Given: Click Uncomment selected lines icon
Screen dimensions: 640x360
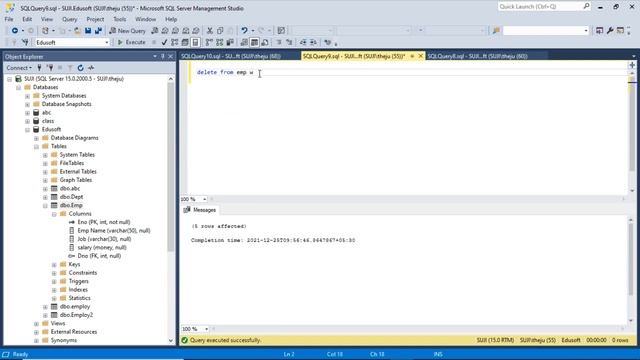Looking at the screenshot, I should coord(289,42).
